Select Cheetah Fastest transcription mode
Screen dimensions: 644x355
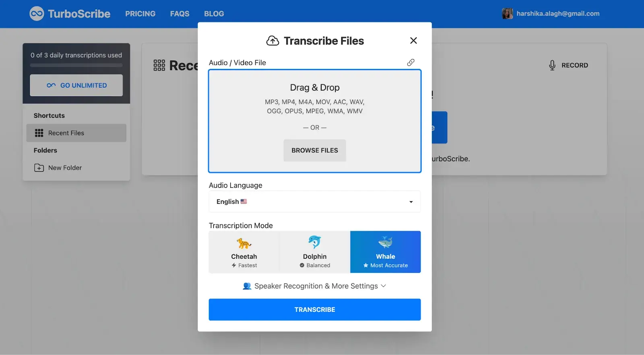[244, 252]
